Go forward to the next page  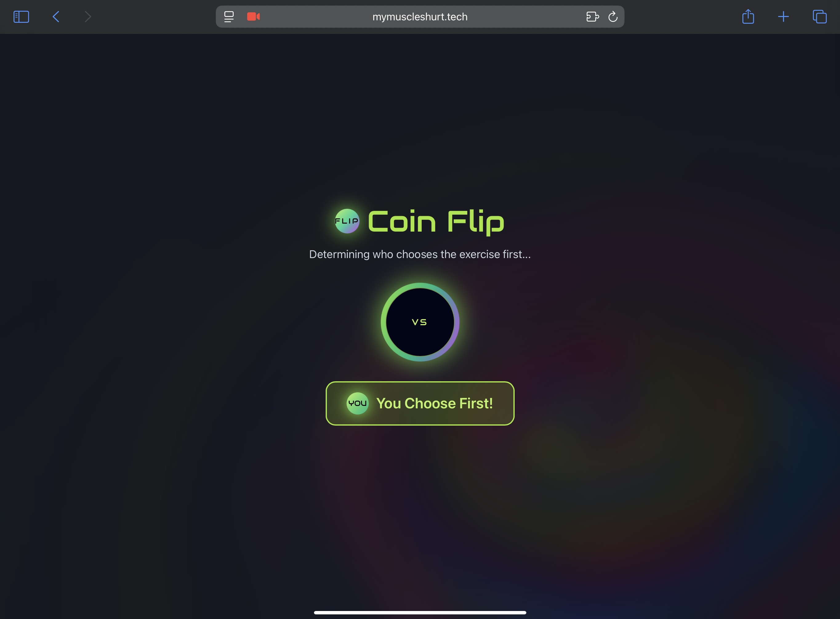point(88,17)
